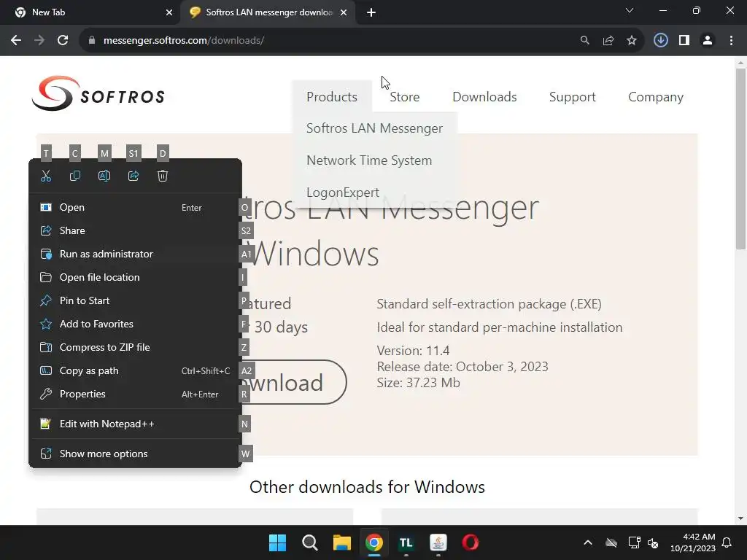Click the Copy icon in context menu
The width and height of the screenshot is (747, 560).
click(x=75, y=176)
